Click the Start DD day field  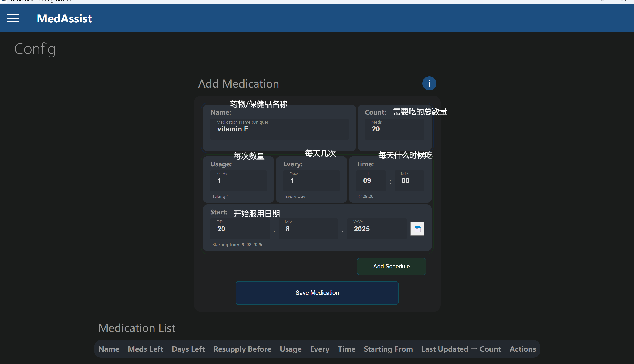click(x=240, y=229)
